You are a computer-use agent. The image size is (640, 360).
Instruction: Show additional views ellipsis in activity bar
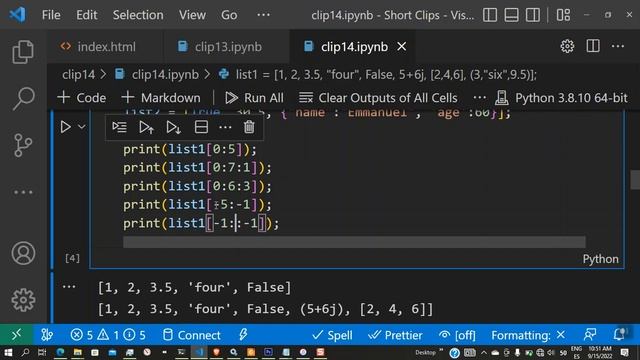tap(23, 192)
